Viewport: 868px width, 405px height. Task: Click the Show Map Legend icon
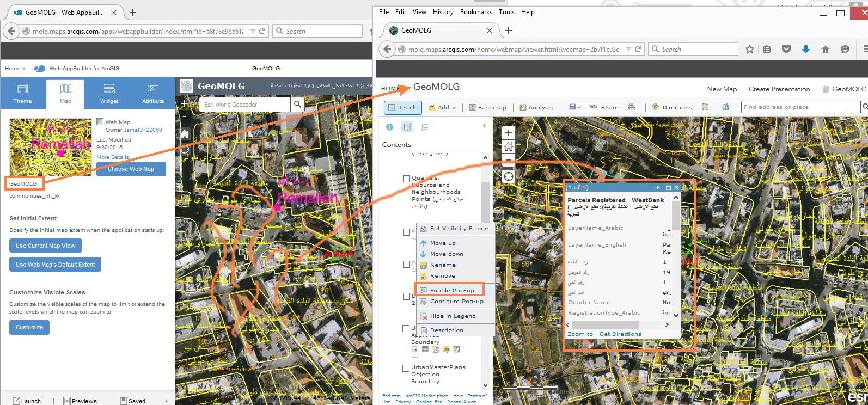click(x=425, y=127)
